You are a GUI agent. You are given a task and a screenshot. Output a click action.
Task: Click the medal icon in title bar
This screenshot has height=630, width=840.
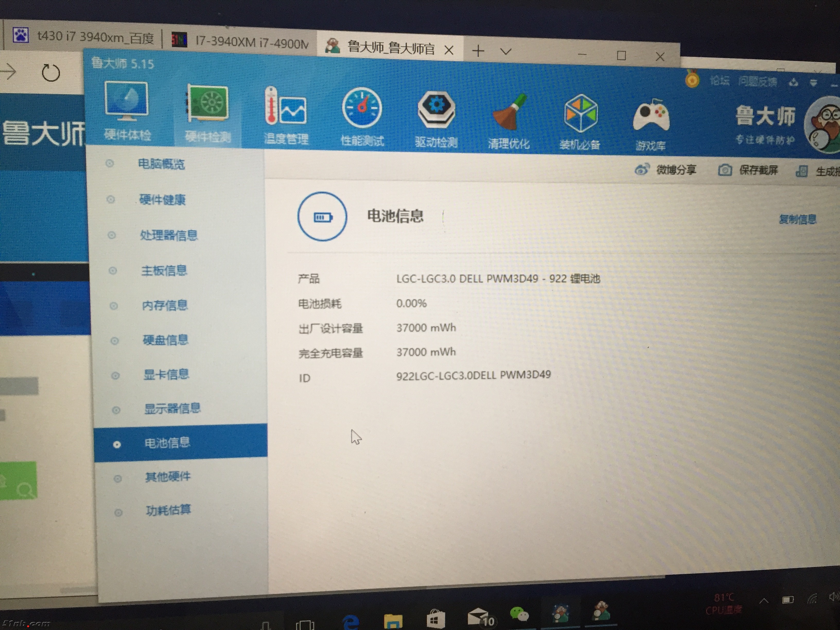point(692,79)
